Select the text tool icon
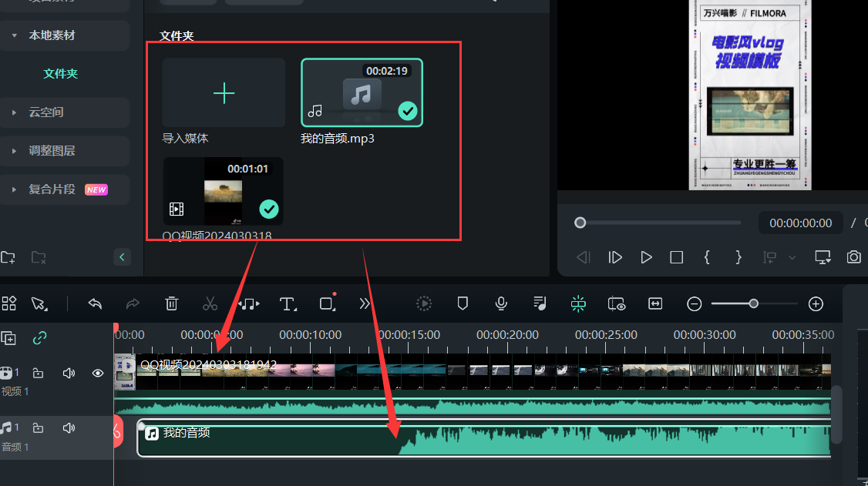 click(x=288, y=304)
